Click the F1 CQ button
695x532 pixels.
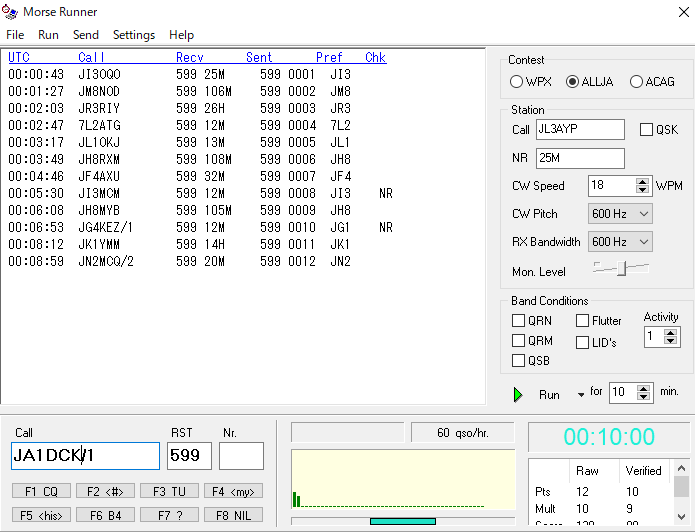tap(41, 491)
